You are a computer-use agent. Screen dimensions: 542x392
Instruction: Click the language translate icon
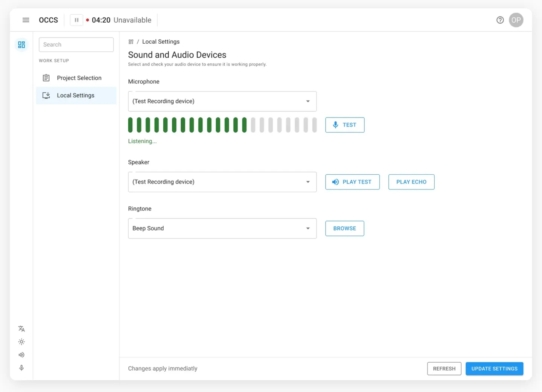(21, 329)
